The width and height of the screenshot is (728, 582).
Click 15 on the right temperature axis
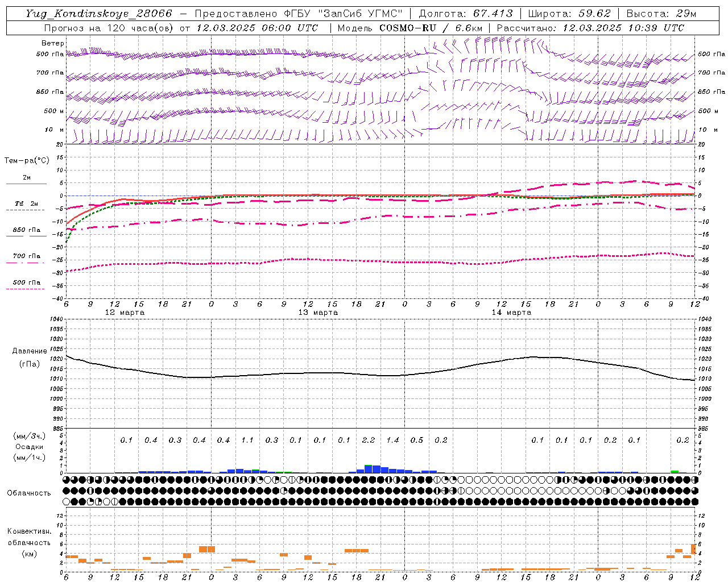(701, 157)
